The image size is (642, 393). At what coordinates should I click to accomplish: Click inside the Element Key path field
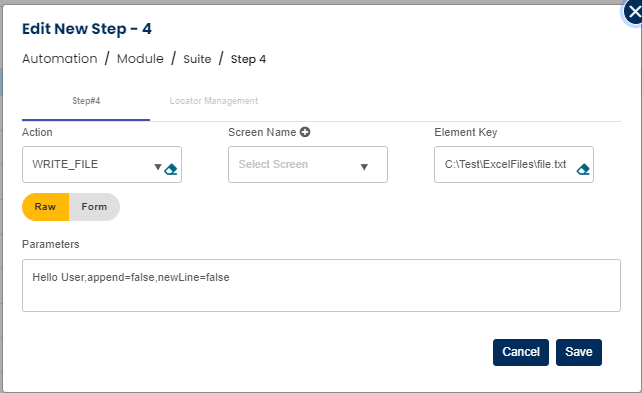(506, 165)
